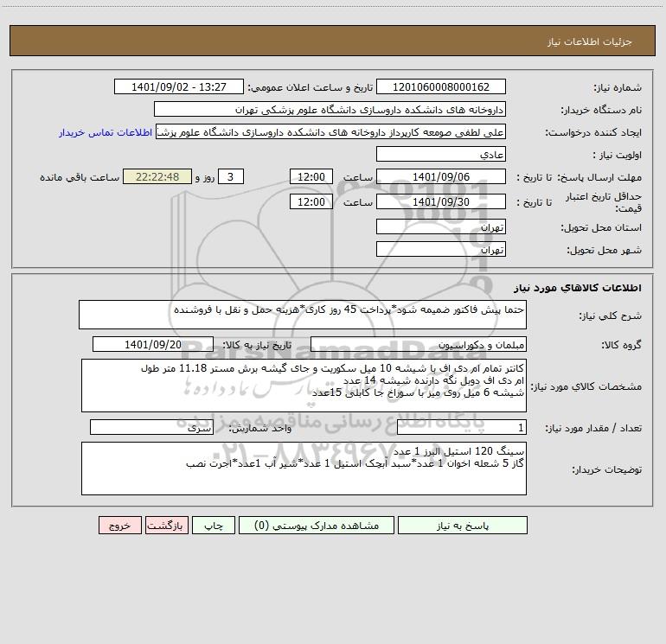Click the بازگشت back button
The height and width of the screenshot is (644, 666).
(166, 526)
